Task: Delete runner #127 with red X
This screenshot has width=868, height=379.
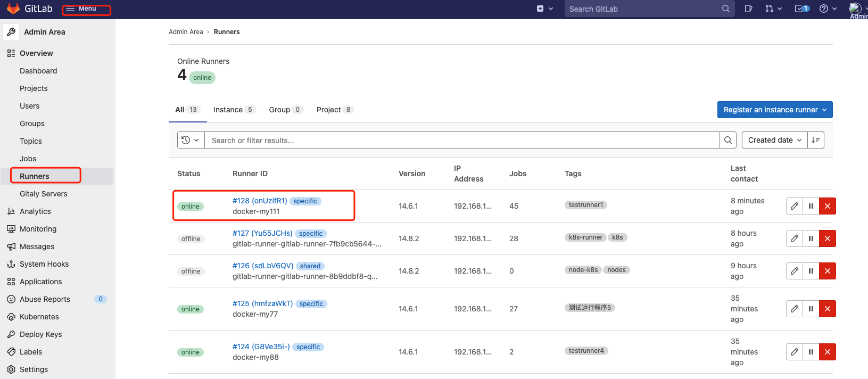Action: [828, 238]
